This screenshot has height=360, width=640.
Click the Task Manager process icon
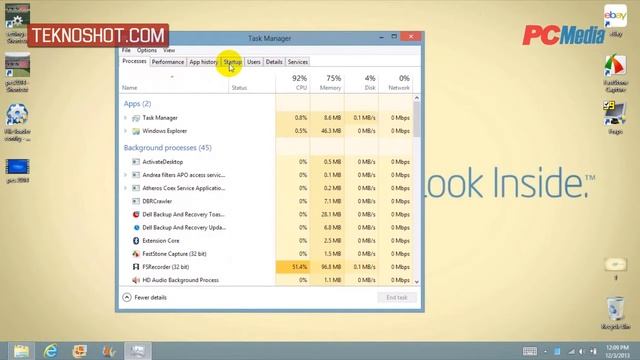(136, 118)
